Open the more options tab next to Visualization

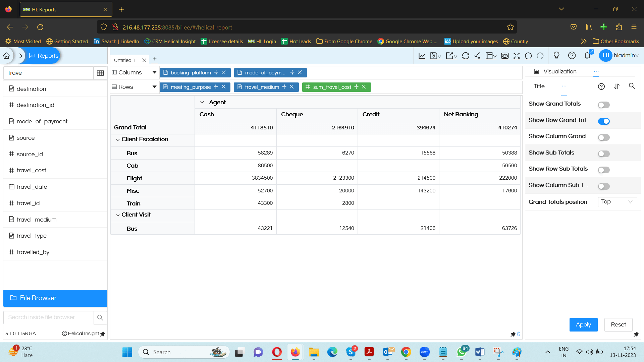point(596,71)
